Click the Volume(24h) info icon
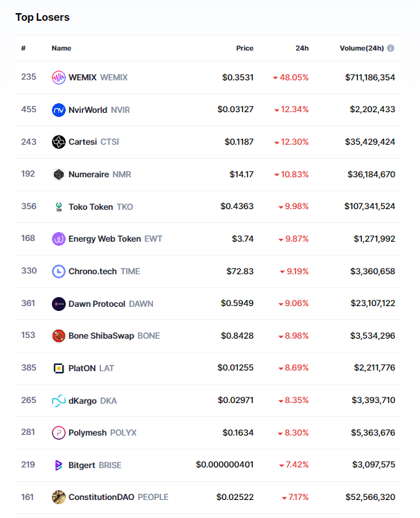 (391, 48)
